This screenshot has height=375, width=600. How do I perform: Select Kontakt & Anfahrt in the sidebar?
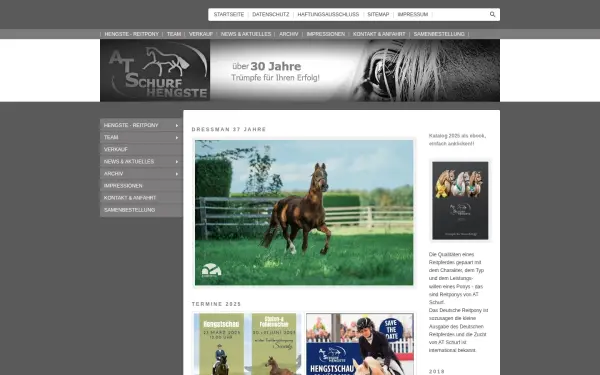tap(141, 198)
